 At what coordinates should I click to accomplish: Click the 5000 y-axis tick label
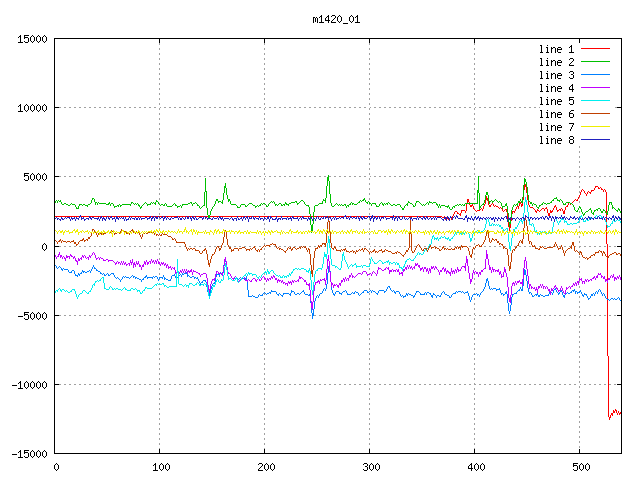(x=36, y=177)
